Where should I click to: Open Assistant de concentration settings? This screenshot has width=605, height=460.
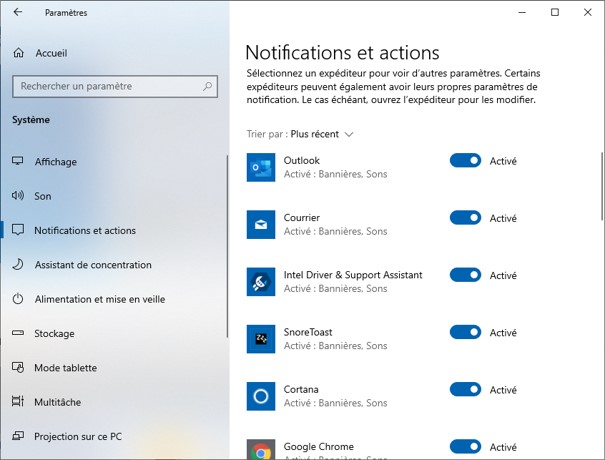pos(93,265)
